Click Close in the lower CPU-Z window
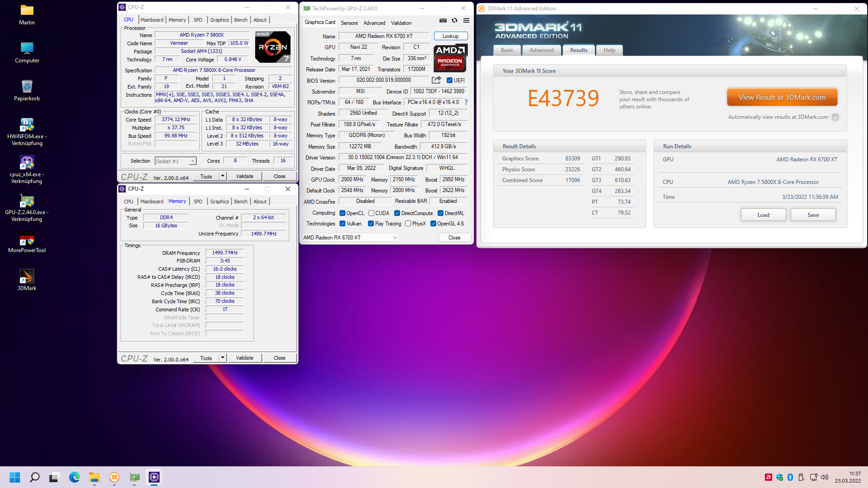 pos(279,358)
